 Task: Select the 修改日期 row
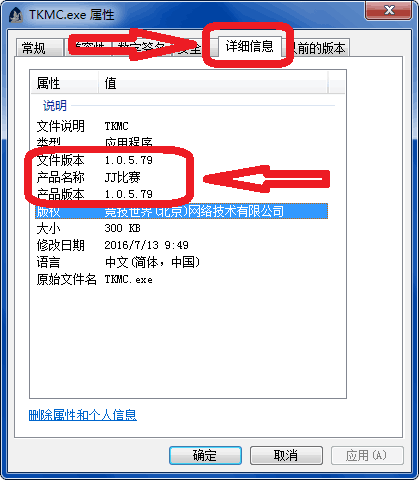tap(182, 245)
